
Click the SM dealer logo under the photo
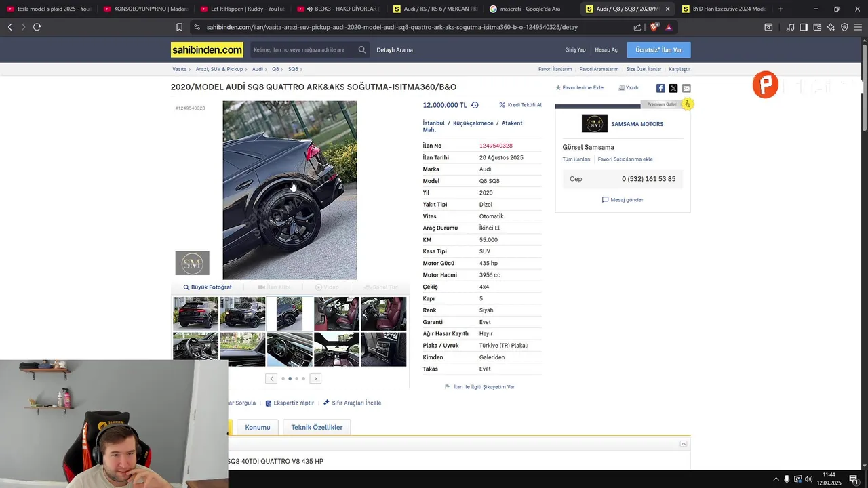192,263
